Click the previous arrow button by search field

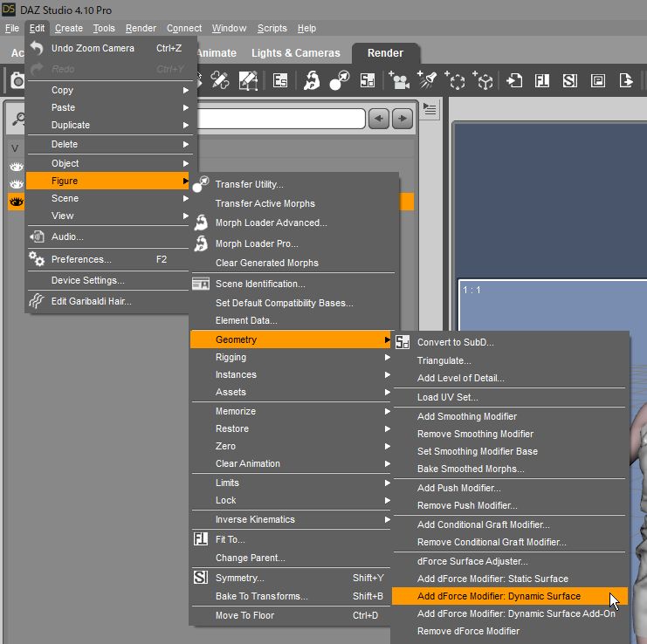378,119
